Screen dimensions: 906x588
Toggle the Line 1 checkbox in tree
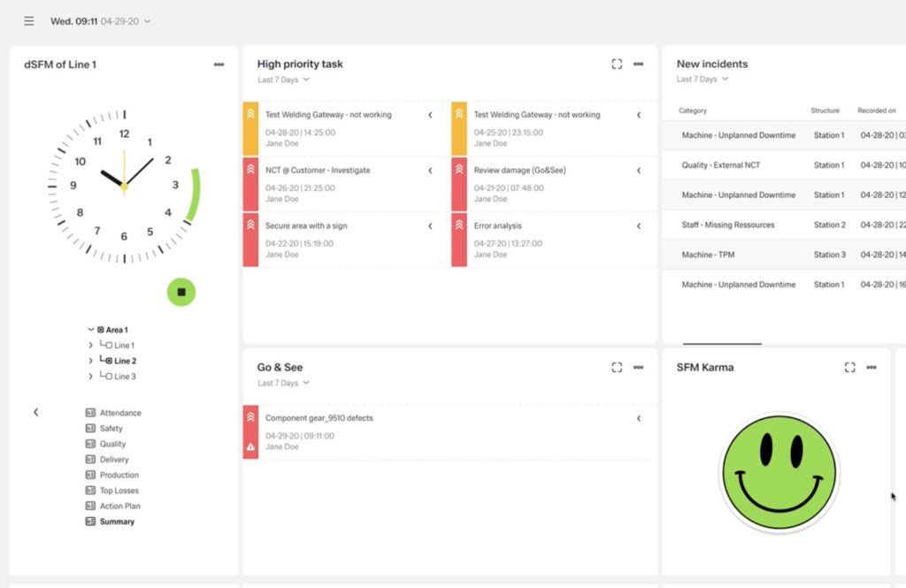pyautogui.click(x=108, y=346)
